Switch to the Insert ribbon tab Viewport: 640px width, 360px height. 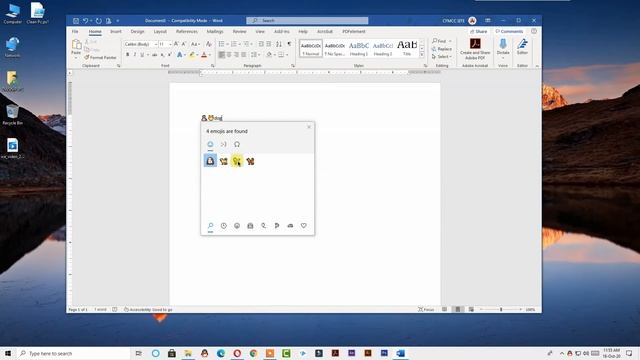click(116, 31)
